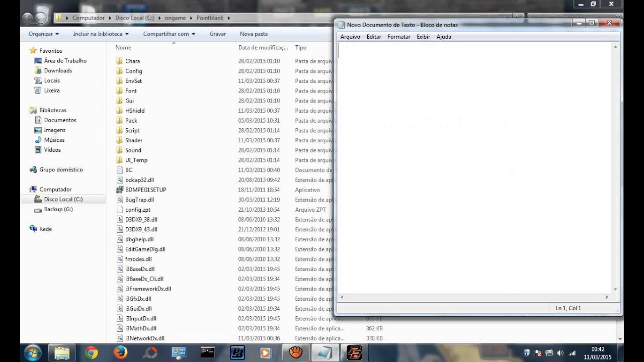Sort by the Data de modificação column
Viewport: 644px width, 362px height.
[263, 48]
